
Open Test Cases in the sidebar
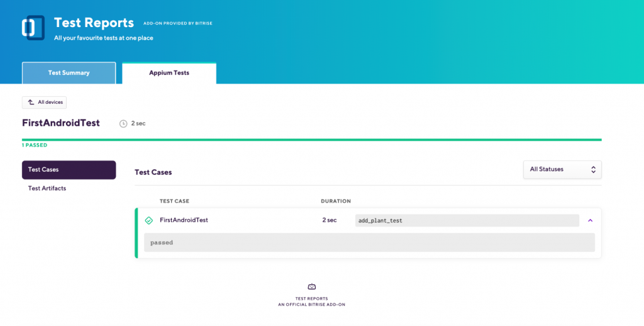pyautogui.click(x=69, y=170)
